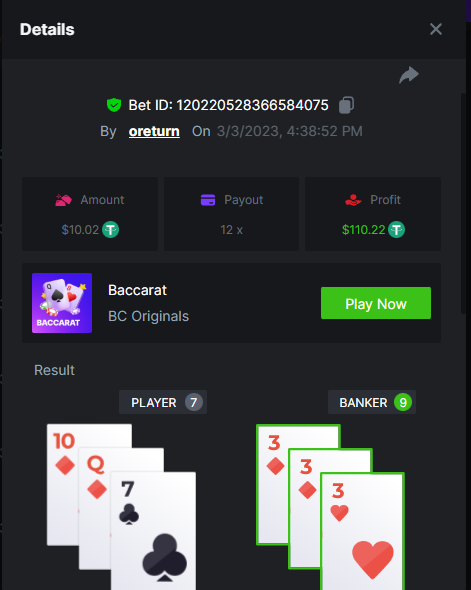Click the Amount money icon
Image resolution: width=471 pixels, height=590 pixels.
click(x=63, y=200)
